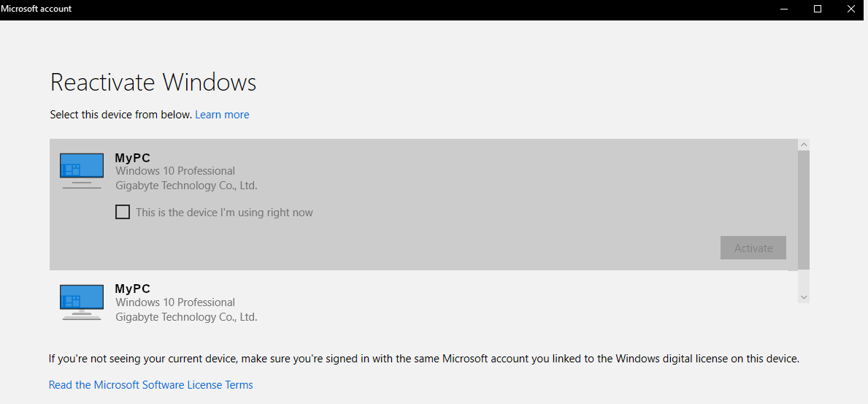Screen dimensions: 868x404
Task: Click the monitor icon of the highlighted MyPC device
Action: pos(81,171)
